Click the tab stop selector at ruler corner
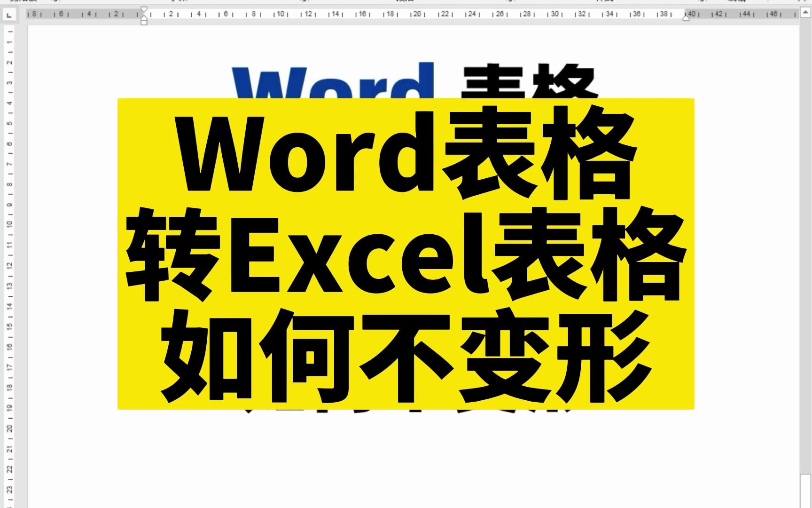This screenshot has height=508, width=812. point(9,16)
